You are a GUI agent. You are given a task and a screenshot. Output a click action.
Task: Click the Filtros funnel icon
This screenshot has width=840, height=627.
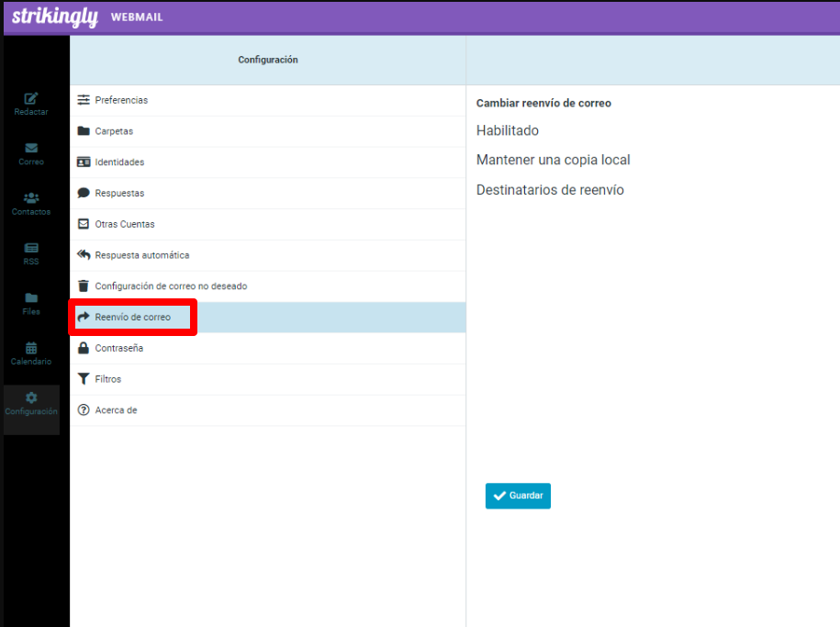[x=84, y=379]
